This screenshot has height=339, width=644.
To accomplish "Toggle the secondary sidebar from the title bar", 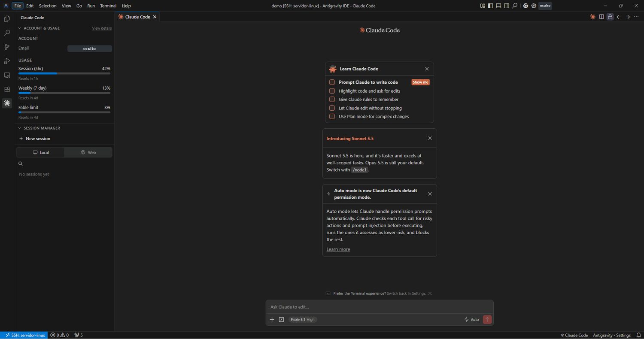I will 507,6.
